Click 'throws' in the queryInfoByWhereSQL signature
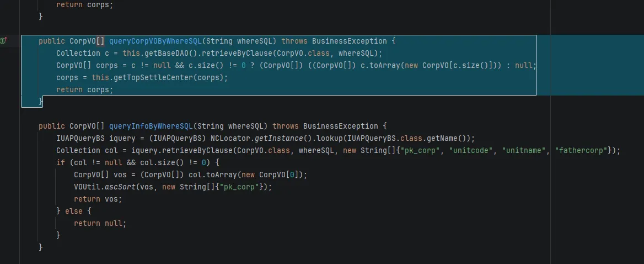Screen dimensions: 644x264 286,126
